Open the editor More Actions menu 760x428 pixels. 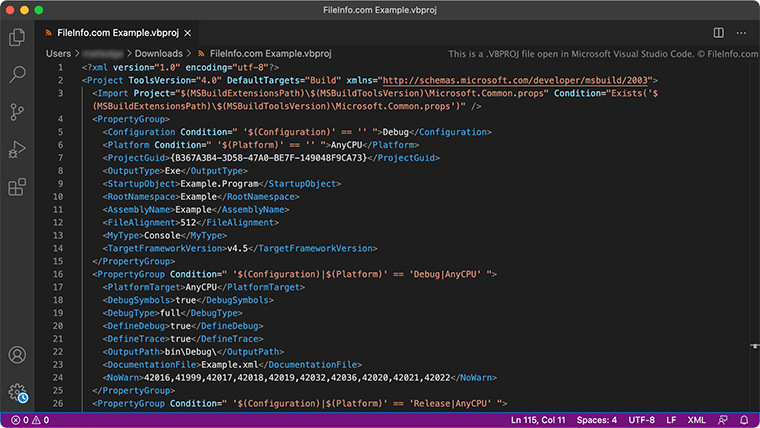click(741, 33)
